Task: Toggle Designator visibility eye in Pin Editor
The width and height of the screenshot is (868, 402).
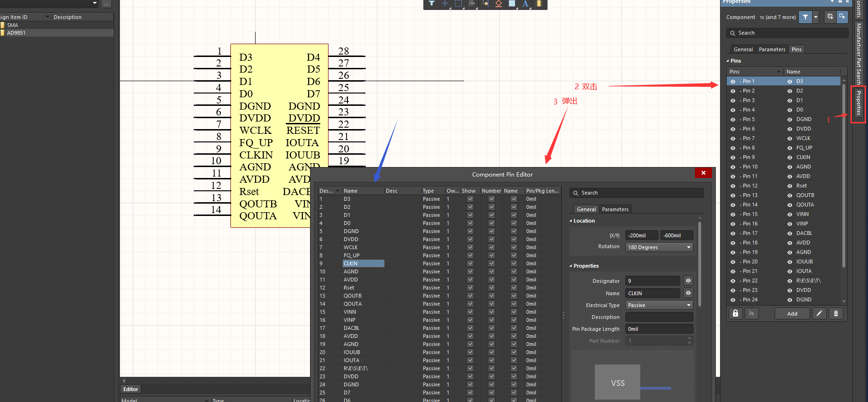Action: (688, 281)
